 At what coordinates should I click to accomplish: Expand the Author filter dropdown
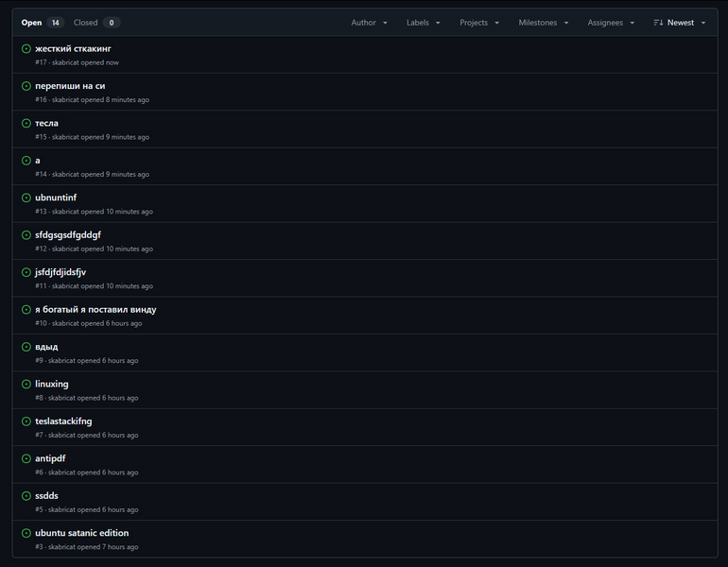point(369,23)
